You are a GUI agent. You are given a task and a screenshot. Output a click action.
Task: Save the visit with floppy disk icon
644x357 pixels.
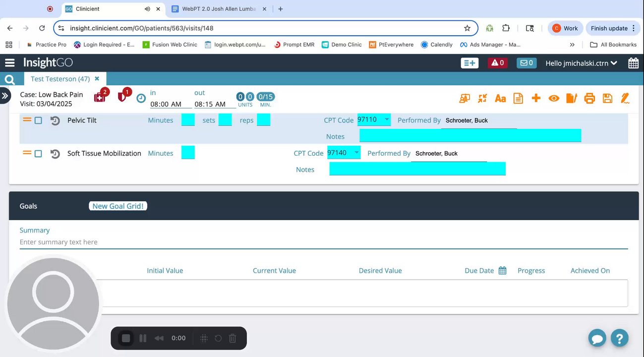607,98
